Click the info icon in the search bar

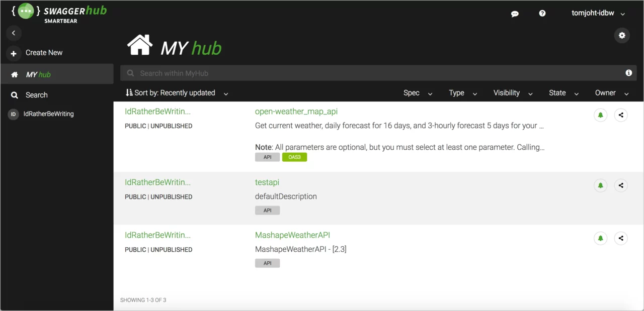coord(628,73)
